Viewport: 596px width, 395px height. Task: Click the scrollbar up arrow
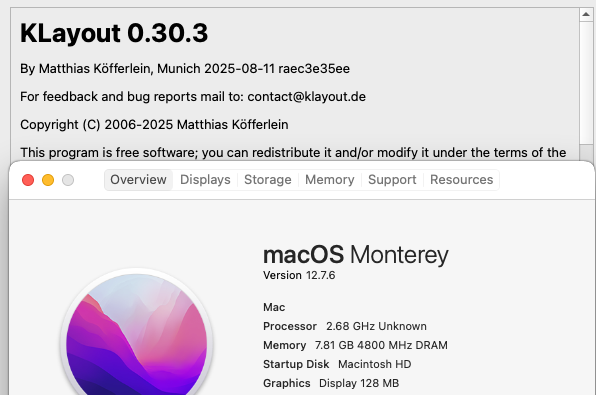[x=586, y=14]
